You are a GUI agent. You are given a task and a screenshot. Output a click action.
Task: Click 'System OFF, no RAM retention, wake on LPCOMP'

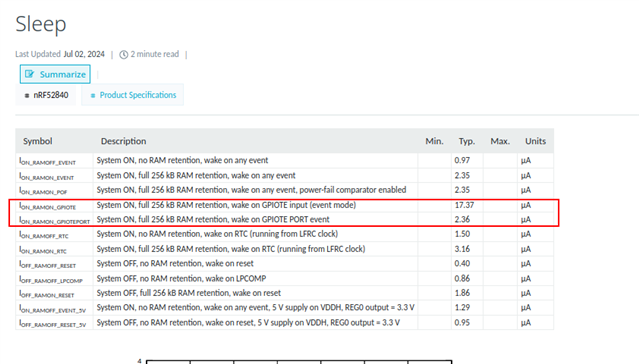coord(181,278)
